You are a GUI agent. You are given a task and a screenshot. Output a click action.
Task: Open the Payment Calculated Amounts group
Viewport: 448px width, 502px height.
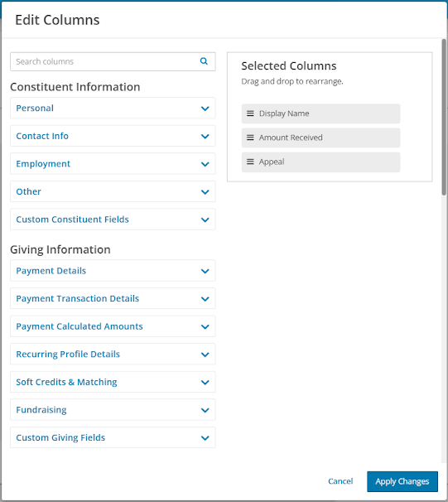click(x=113, y=326)
